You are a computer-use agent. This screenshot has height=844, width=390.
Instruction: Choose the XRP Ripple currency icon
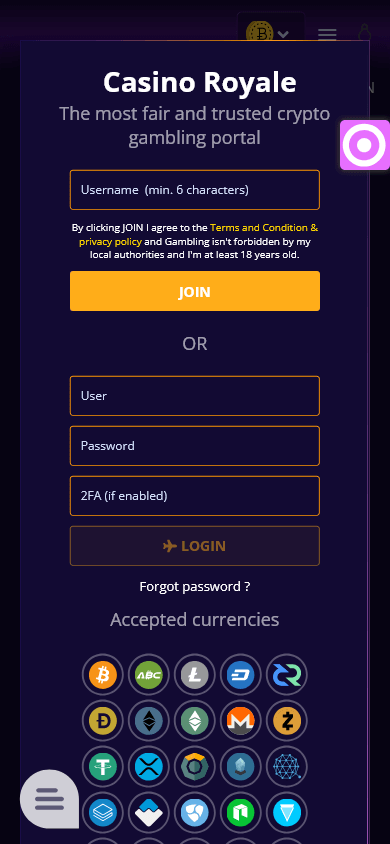coord(148,767)
